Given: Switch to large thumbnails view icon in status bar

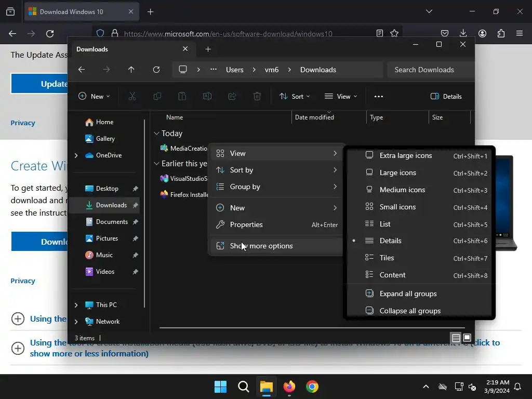Looking at the screenshot, I should pos(467,338).
